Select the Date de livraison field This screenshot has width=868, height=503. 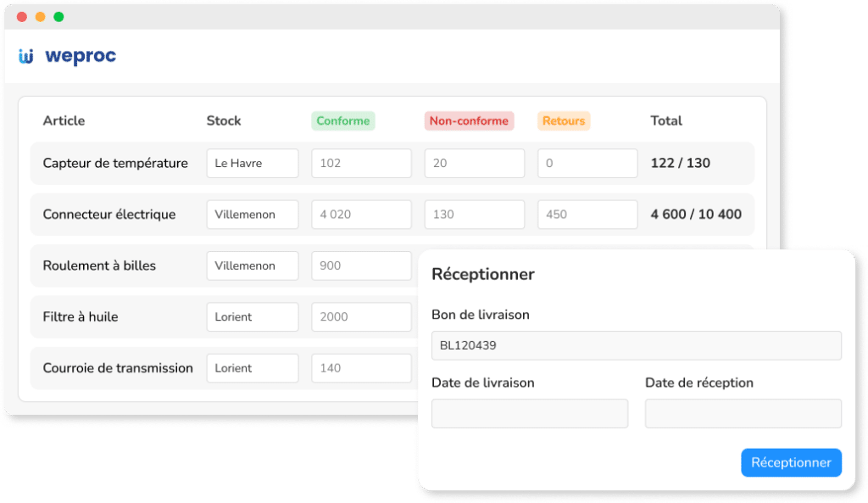click(x=530, y=413)
